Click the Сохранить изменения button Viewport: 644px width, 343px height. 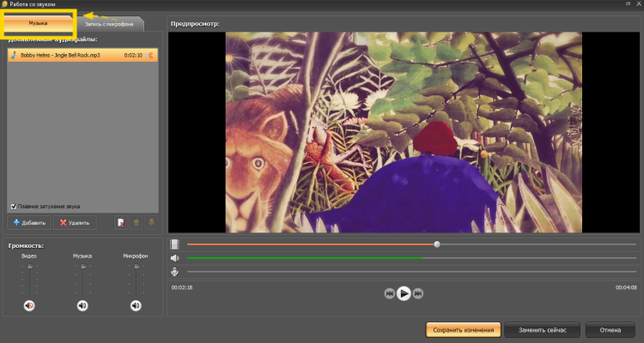tap(464, 330)
